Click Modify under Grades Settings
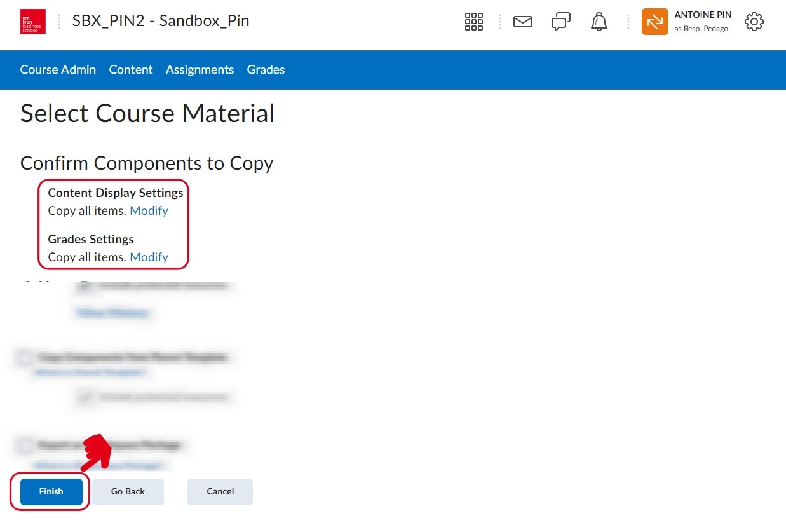Image resolution: width=786 pixels, height=532 pixels. [x=149, y=257]
